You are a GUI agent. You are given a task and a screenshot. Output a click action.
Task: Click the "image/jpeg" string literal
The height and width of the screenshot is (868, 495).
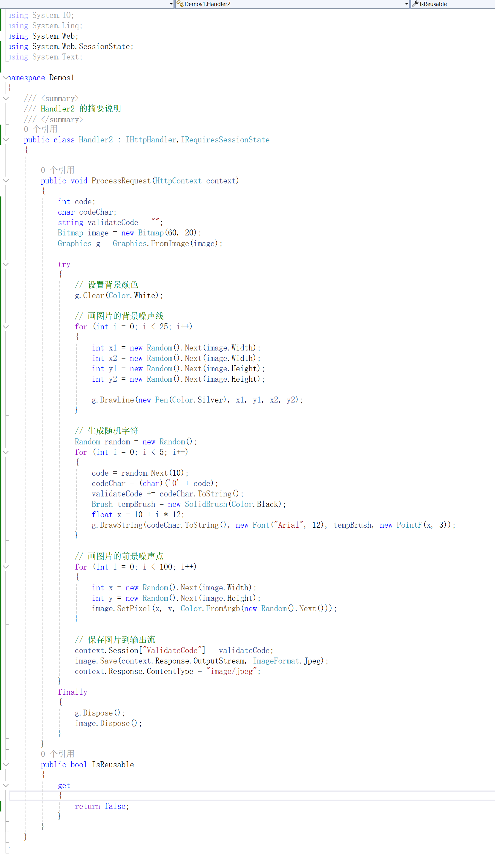pos(231,672)
